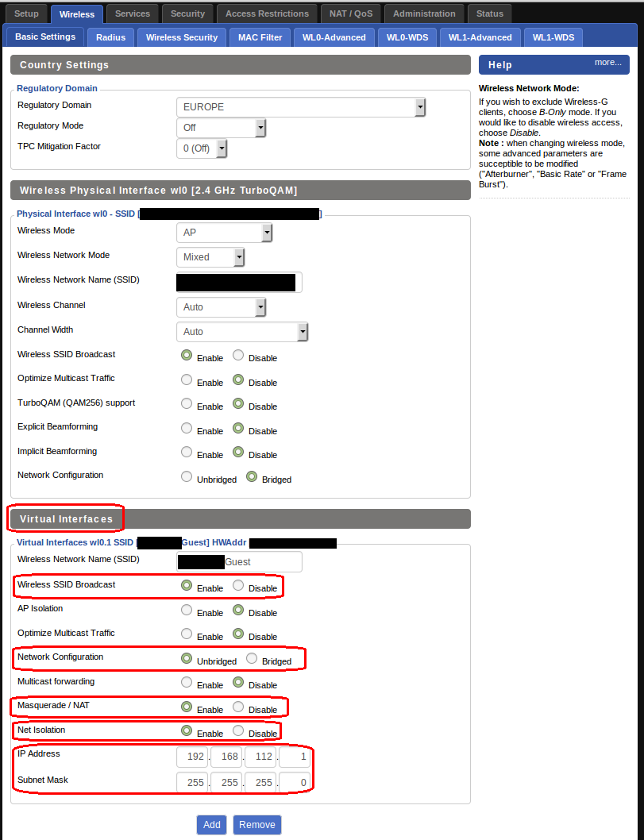The width and height of the screenshot is (644, 840).
Task: Select Disable for AP Isolation
Action: tap(238, 610)
